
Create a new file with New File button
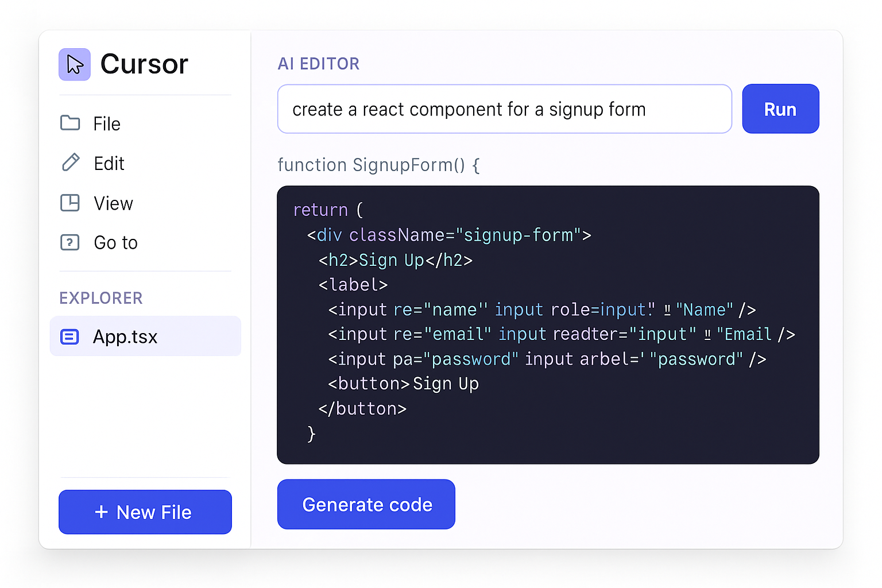tap(145, 512)
